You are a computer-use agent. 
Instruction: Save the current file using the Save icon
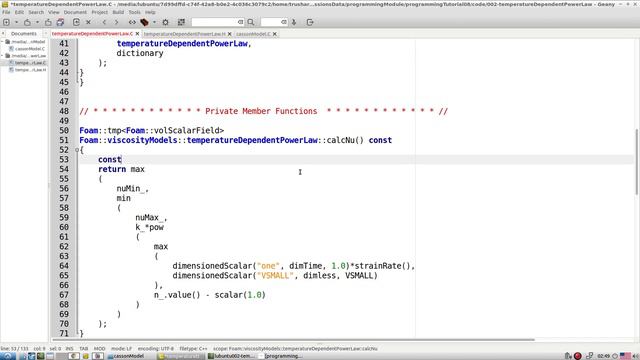48,22
